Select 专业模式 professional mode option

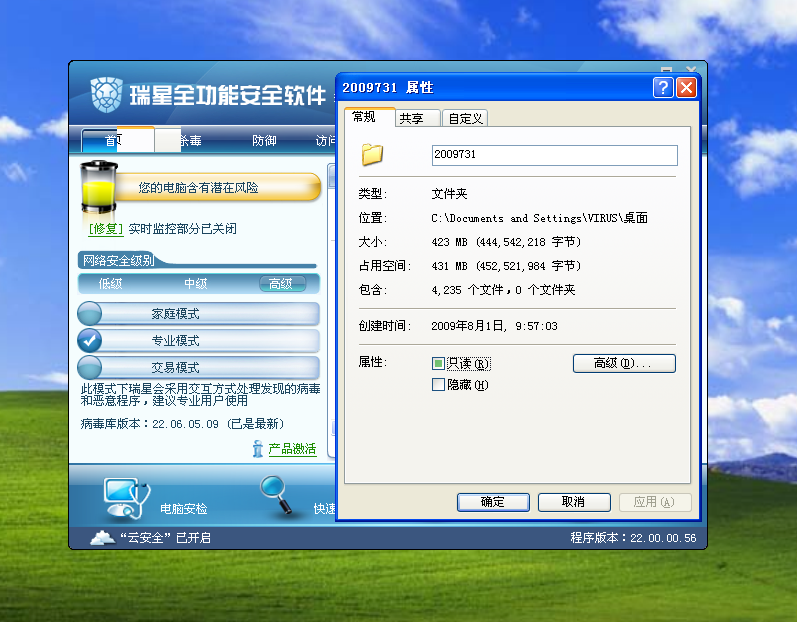[x=199, y=340]
